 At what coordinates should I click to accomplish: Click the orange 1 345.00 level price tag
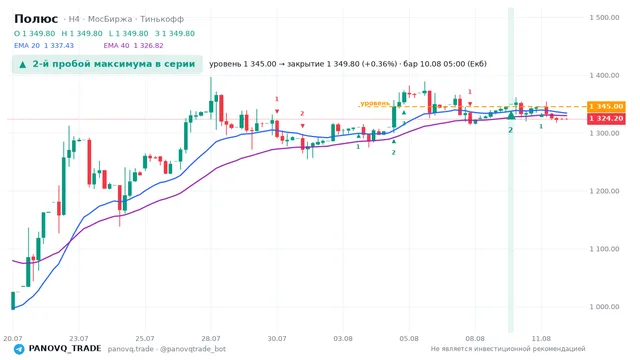(606, 107)
